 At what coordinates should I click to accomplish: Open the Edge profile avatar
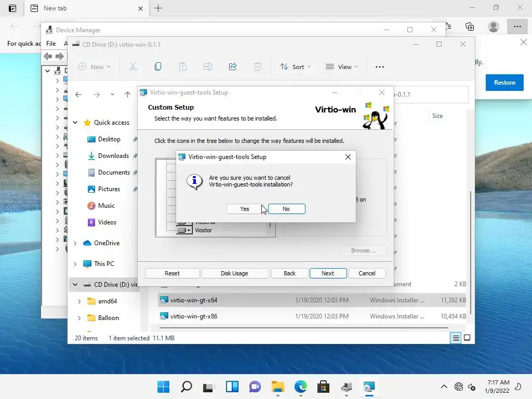pos(494,26)
